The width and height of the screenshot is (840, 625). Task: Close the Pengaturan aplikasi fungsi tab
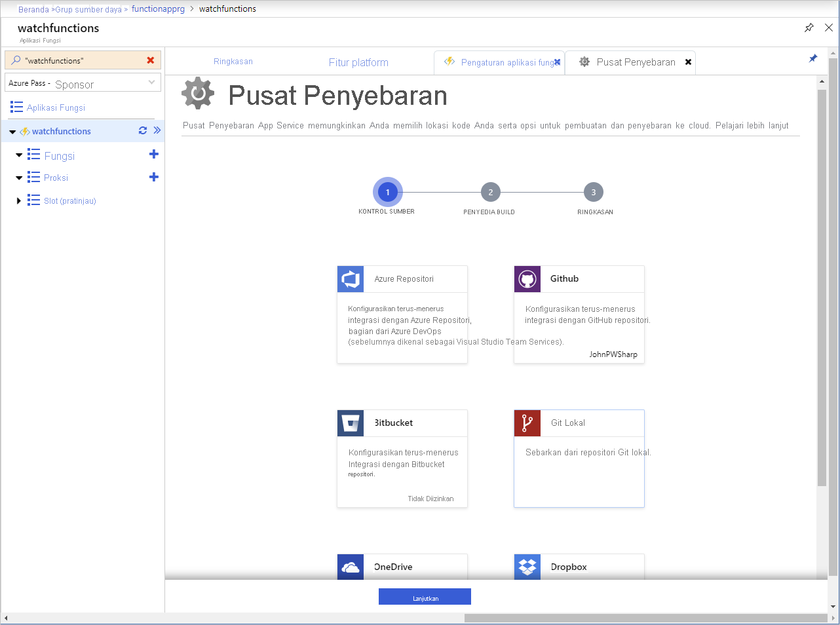558,62
